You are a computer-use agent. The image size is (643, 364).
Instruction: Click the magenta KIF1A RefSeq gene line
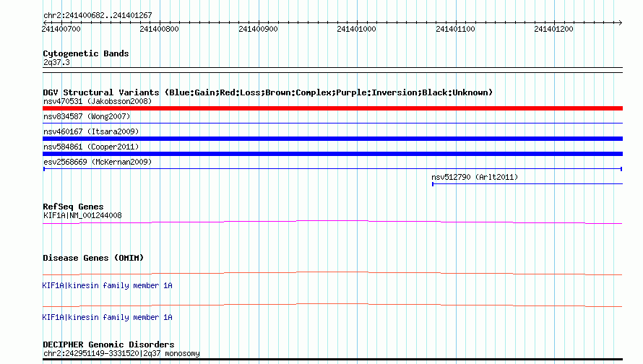tap(332, 222)
